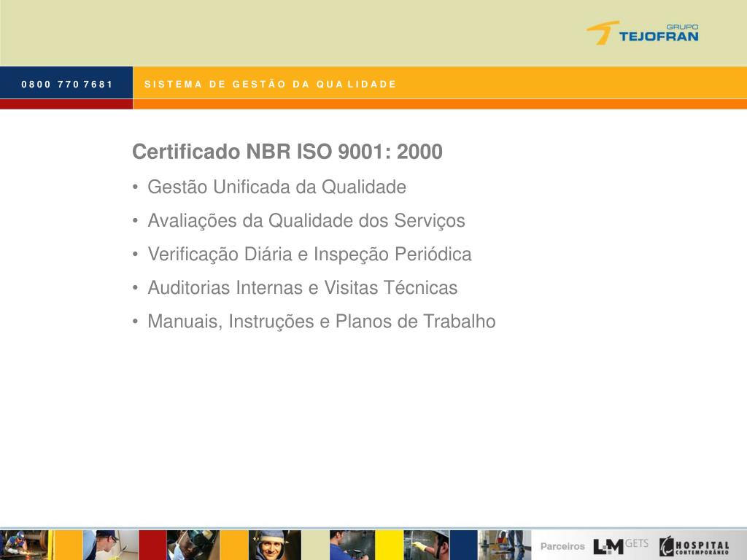Click 'Manuais, Instruções e Planos de Trabalho'
747x560 pixels.
322,322
